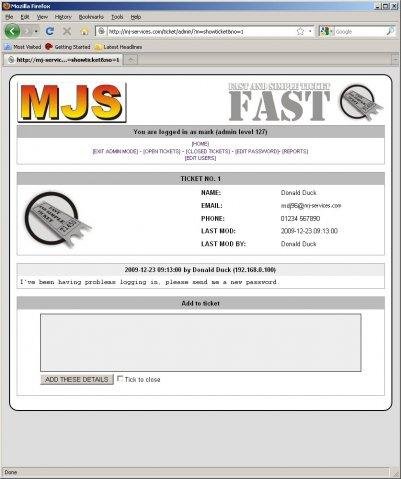Open the Most Visited bookmark folder
The width and height of the screenshot is (401, 479).
pos(23,47)
